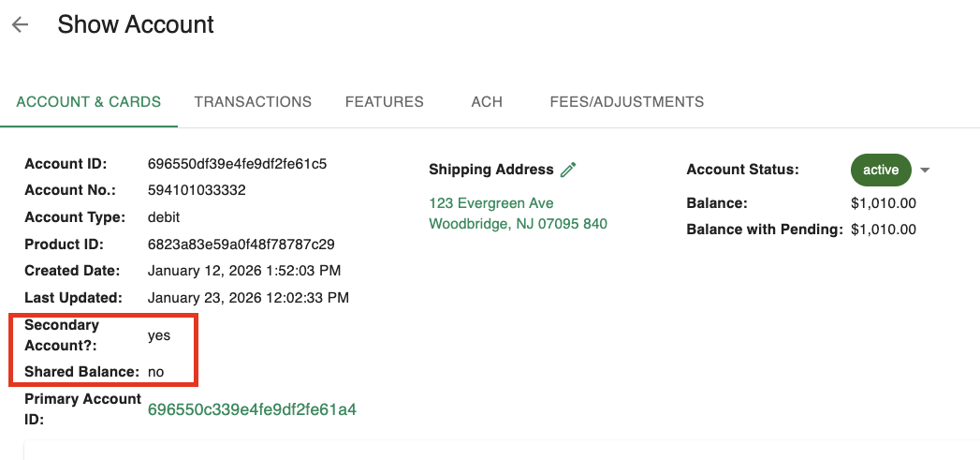
Task: Switch to the Transactions tab
Action: tap(253, 101)
